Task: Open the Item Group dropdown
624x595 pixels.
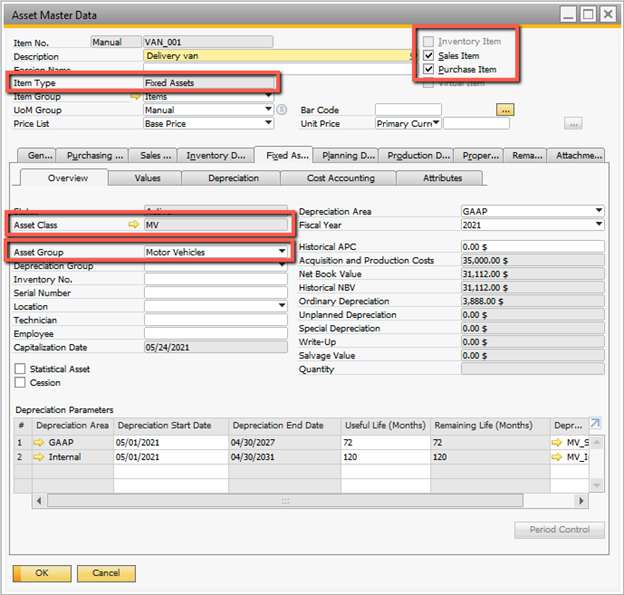Action: click(269, 96)
